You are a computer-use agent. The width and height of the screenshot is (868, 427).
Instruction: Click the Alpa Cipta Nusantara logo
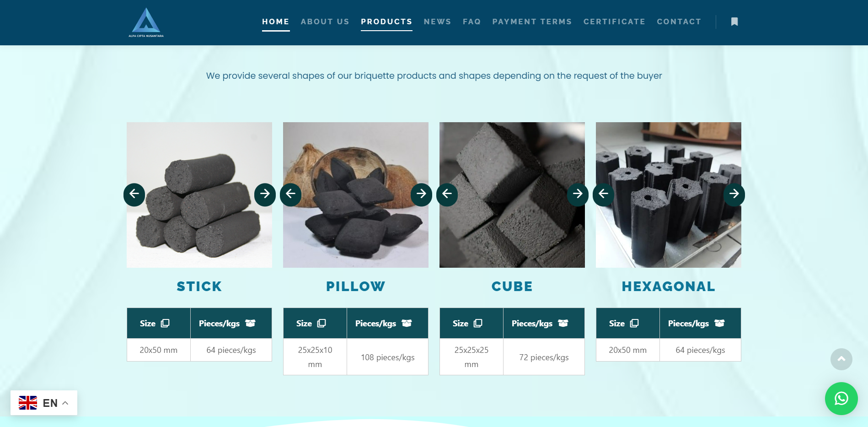pyautogui.click(x=146, y=22)
